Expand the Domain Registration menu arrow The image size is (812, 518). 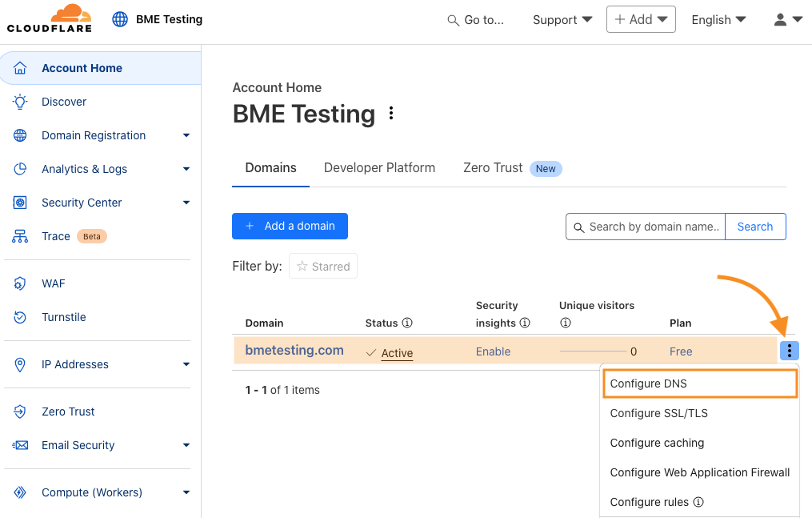pyautogui.click(x=186, y=135)
